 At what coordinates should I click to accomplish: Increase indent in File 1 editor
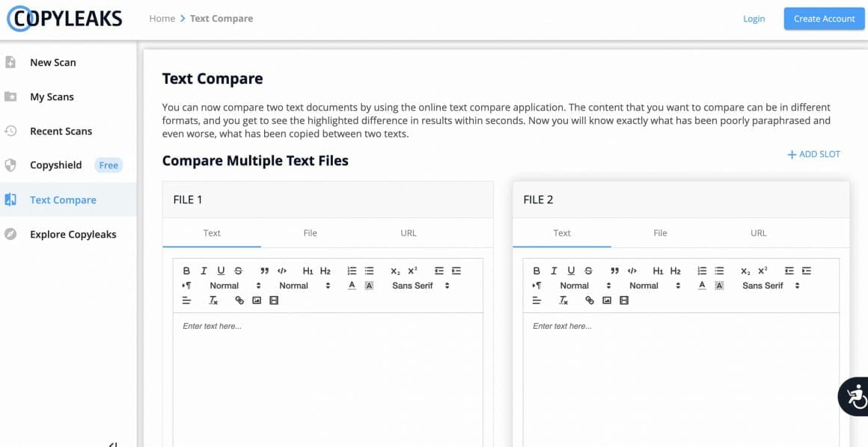click(x=456, y=271)
